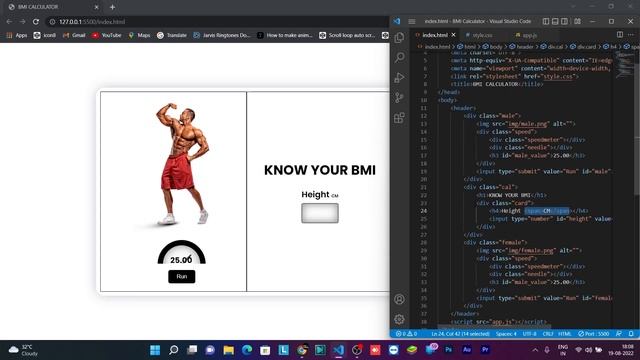The width and height of the screenshot is (640, 360).
Task: Open Customize Layout icon in title bar
Action: tap(577, 21)
